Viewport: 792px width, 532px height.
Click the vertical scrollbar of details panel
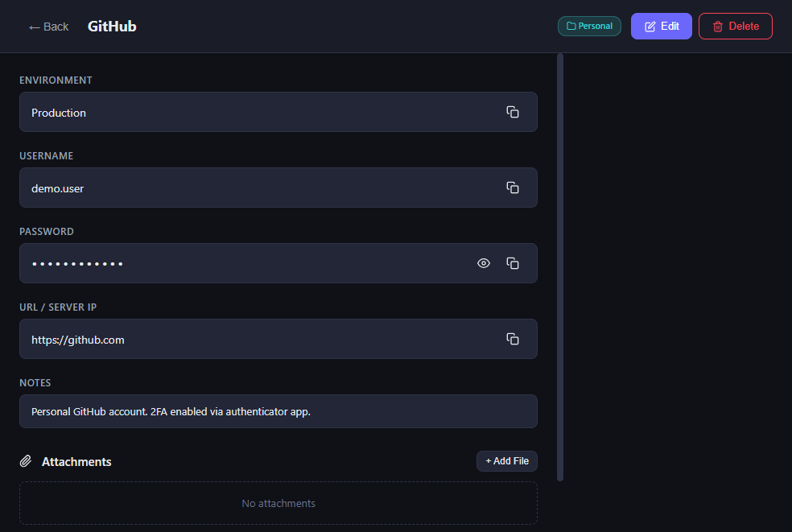pos(559,266)
